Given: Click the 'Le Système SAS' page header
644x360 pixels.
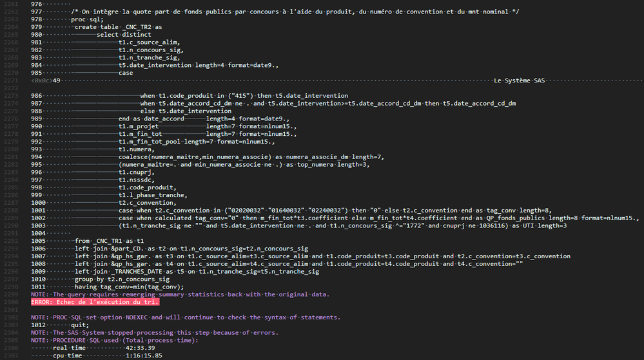Looking at the screenshot, I should tap(519, 81).
